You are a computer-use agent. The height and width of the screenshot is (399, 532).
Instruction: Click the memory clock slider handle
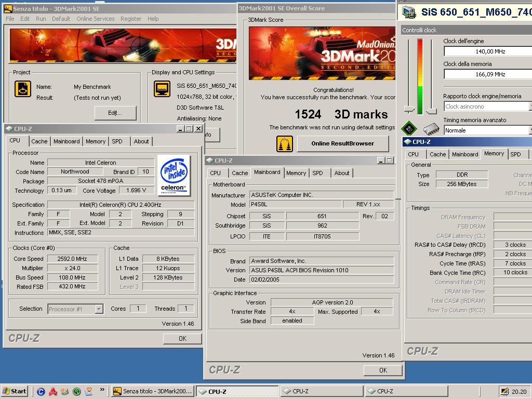tap(431, 111)
